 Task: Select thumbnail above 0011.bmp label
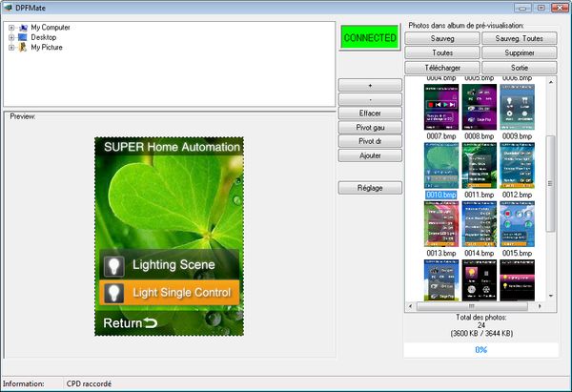click(479, 165)
